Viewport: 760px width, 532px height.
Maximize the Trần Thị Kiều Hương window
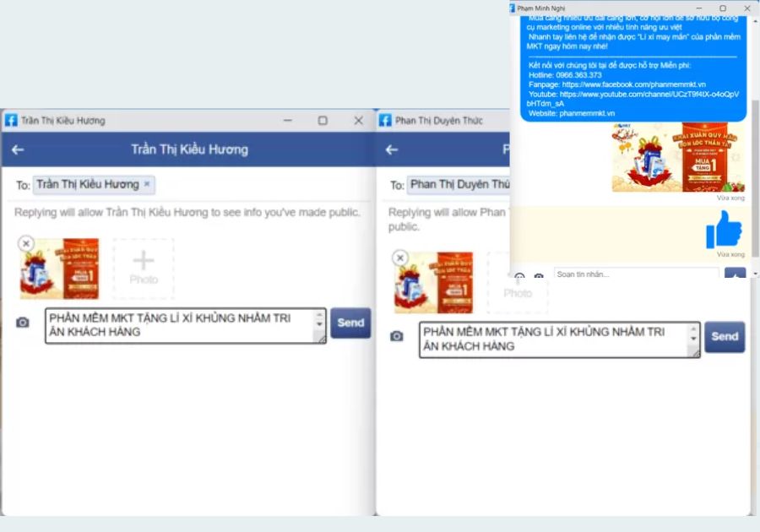[323, 121]
